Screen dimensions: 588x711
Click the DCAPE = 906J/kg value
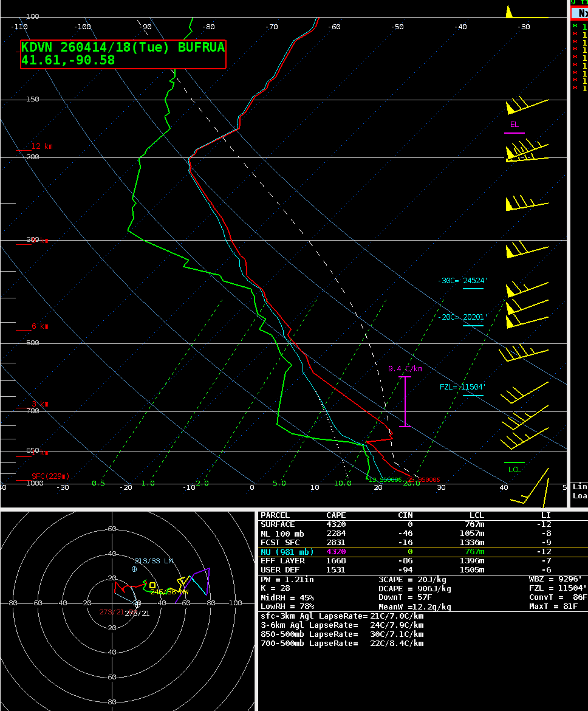click(414, 589)
